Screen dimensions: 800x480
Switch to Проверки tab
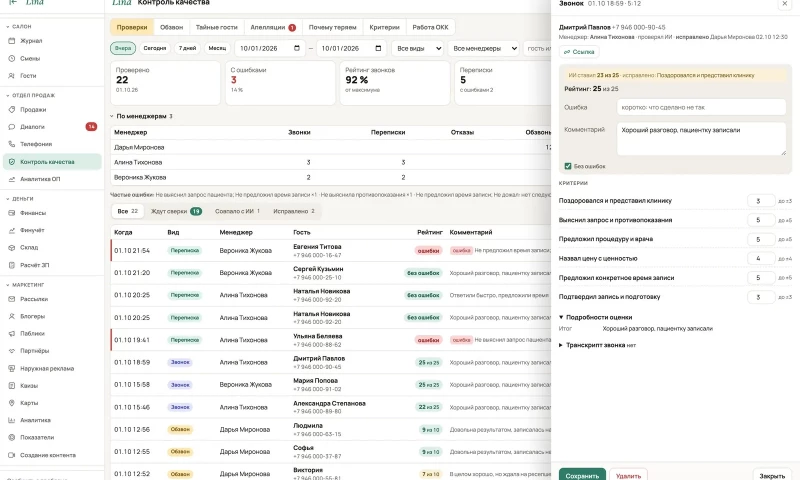tap(132, 28)
